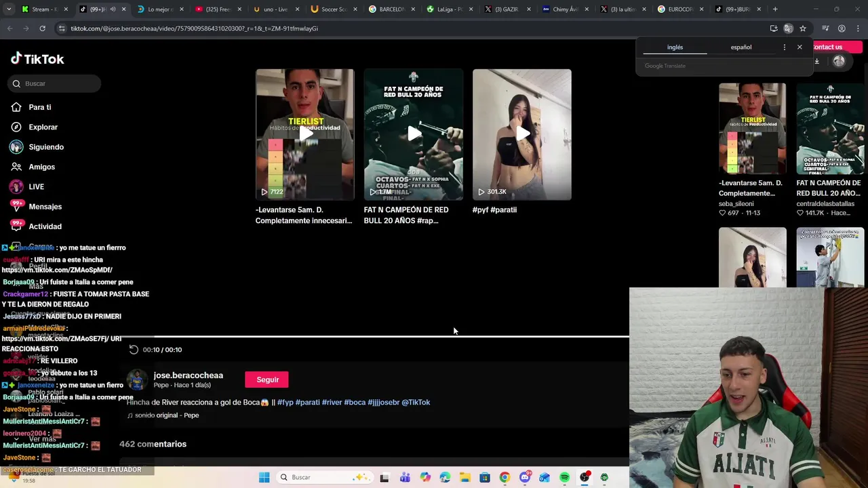The width and height of the screenshot is (868, 488).
Task: Play the TIERLIST productivity video thumbnail
Action: pyautogui.click(x=305, y=134)
